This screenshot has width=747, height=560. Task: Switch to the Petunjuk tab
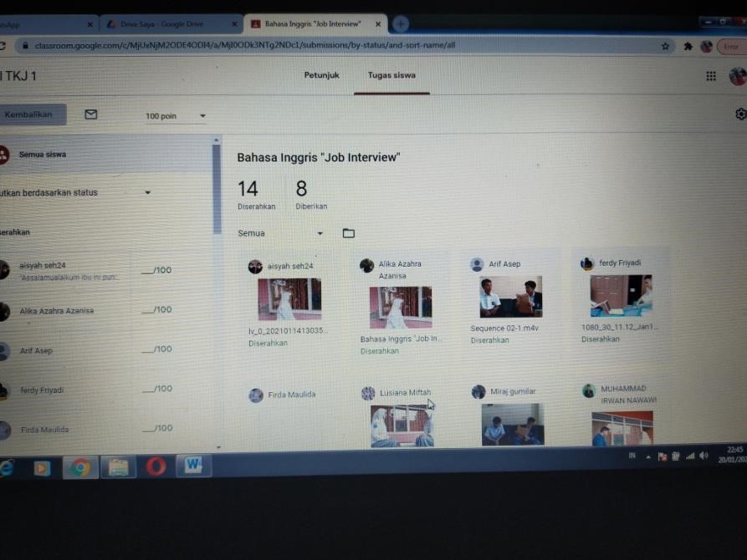(x=321, y=75)
